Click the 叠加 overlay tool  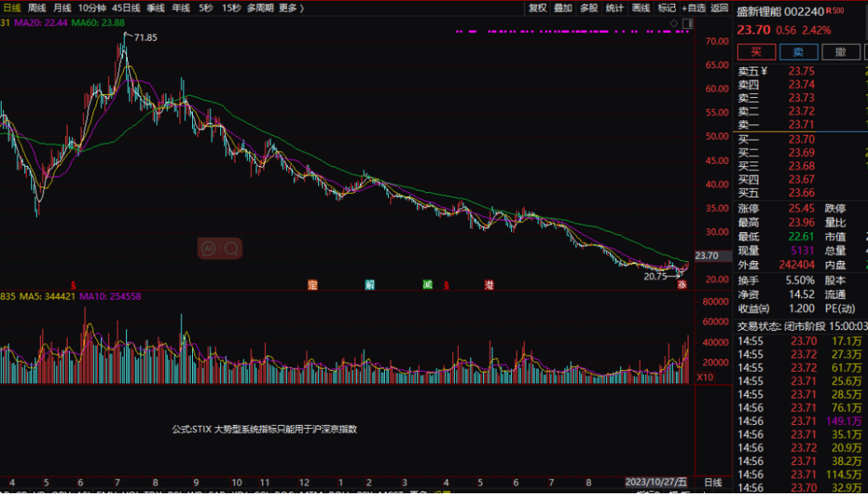tap(563, 8)
